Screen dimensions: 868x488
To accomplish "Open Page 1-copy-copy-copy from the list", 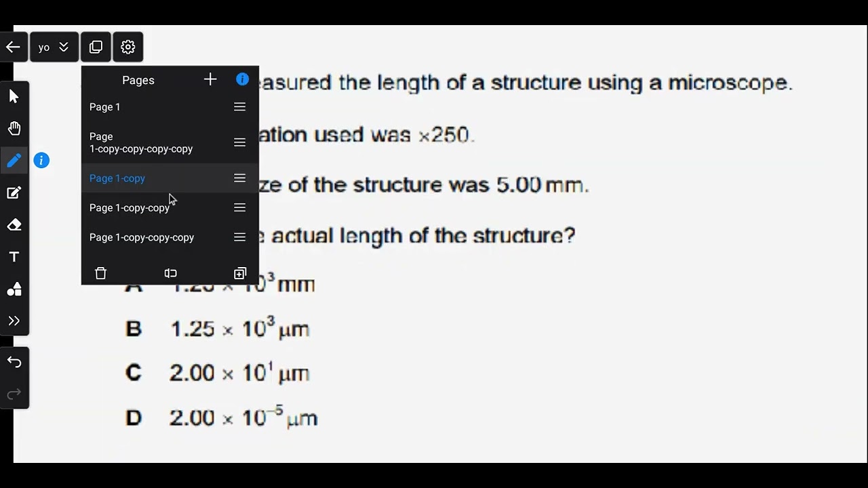I will pos(142,238).
